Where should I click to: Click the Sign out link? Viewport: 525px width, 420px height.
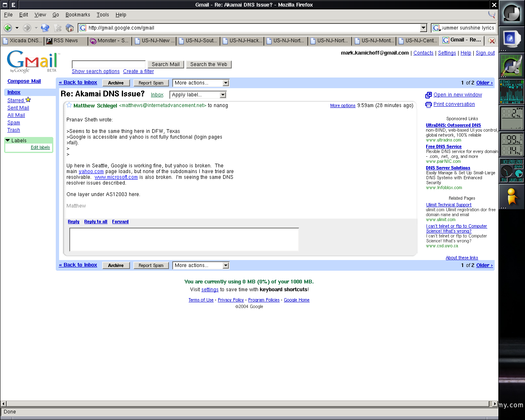pos(485,53)
